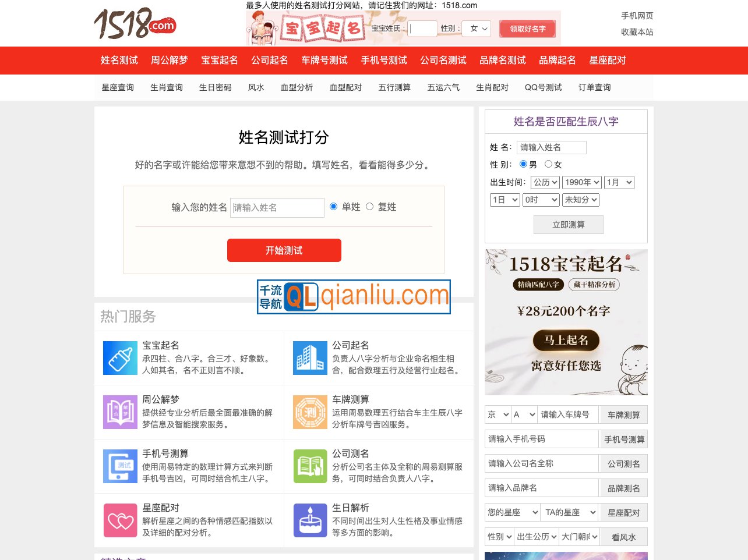Viewport: 748px width, 560px height.
Task: Open the 1990年 year dropdown
Action: click(581, 182)
